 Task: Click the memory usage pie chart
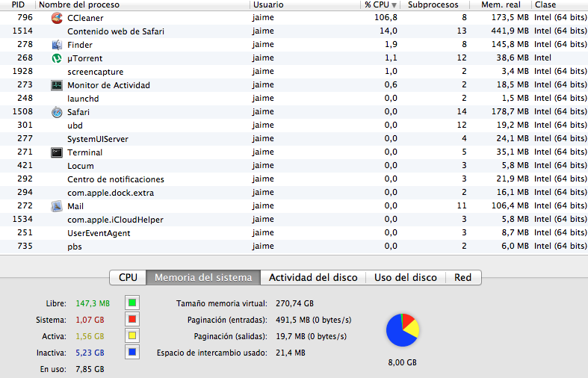click(x=403, y=330)
